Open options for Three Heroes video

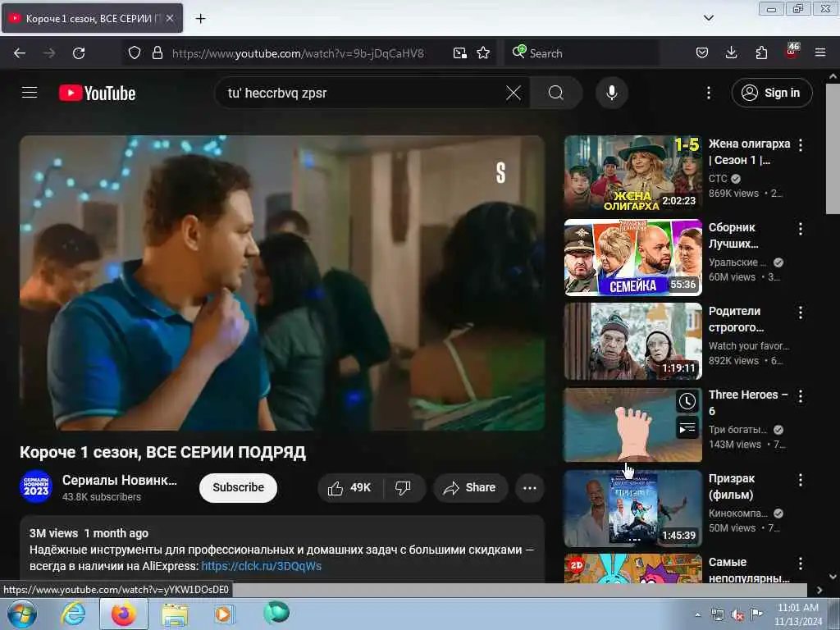[801, 396]
